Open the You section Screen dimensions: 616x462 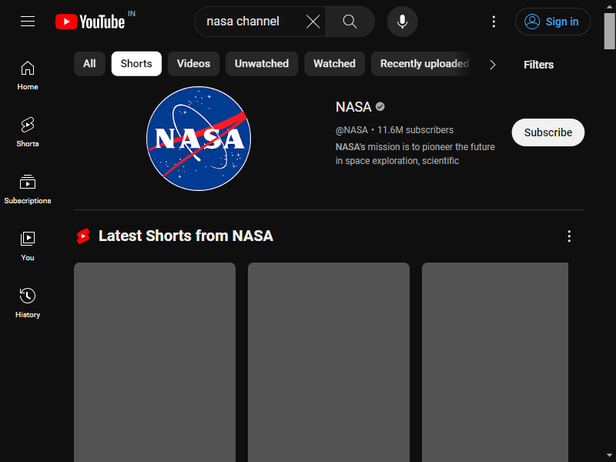(28, 246)
